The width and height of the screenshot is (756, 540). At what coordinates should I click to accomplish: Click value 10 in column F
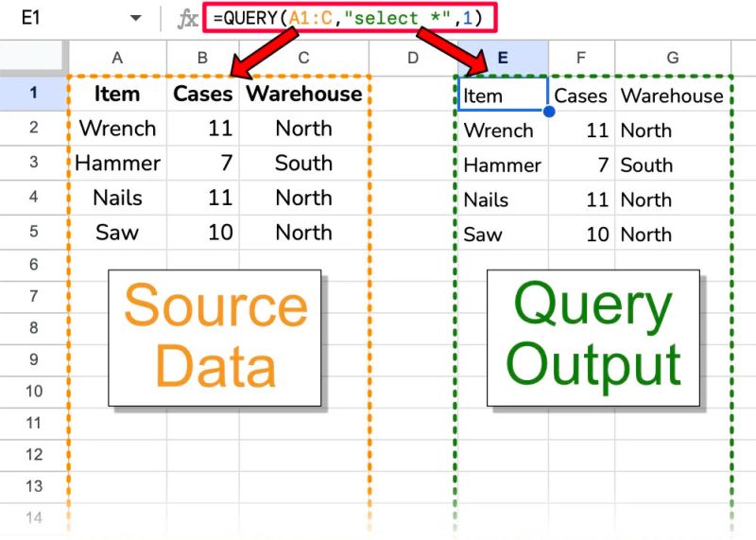581,235
